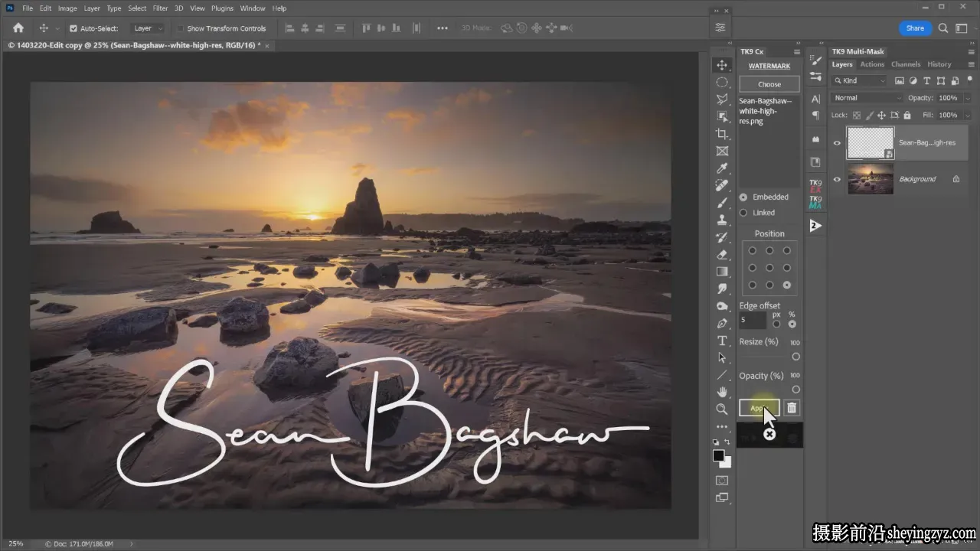Switch to the Channels tab
Screen dimensions: 980x551
(906, 64)
